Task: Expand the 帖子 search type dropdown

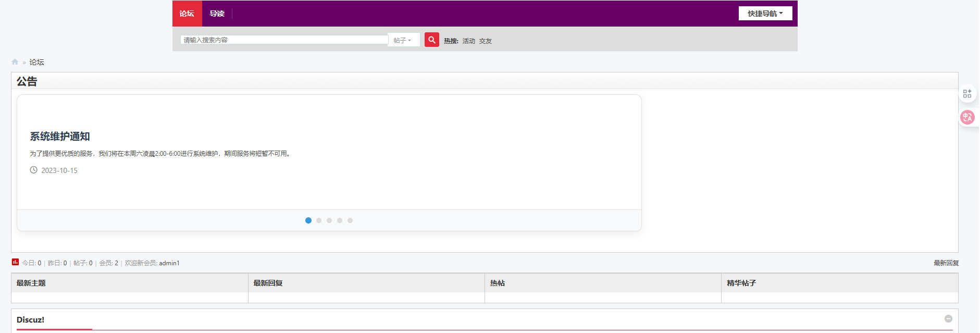Action: (x=403, y=40)
